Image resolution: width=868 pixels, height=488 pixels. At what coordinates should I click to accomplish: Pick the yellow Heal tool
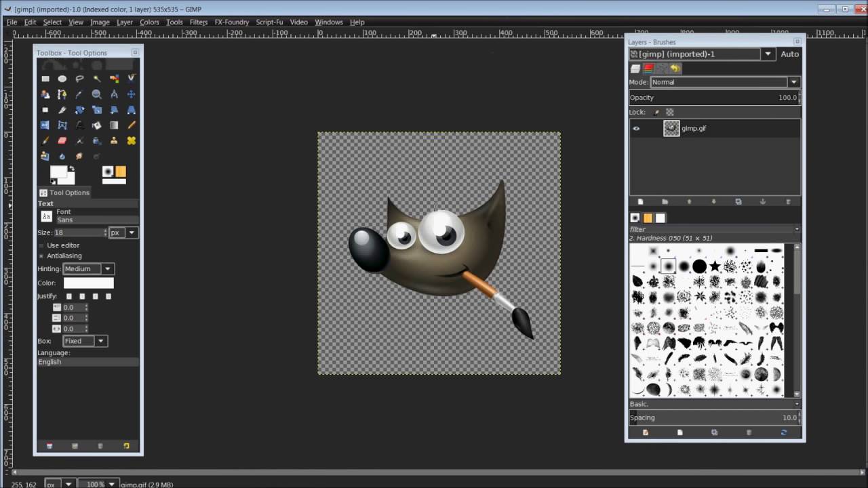click(x=132, y=141)
